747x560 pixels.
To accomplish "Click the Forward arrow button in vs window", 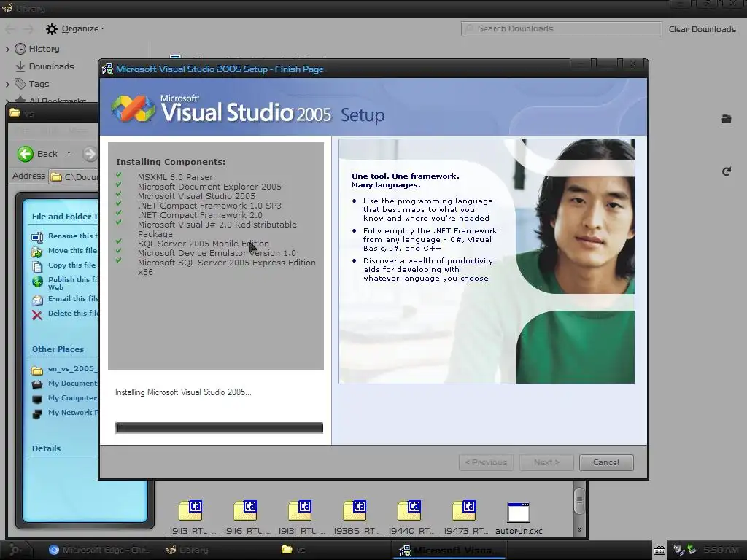I will pos(90,154).
